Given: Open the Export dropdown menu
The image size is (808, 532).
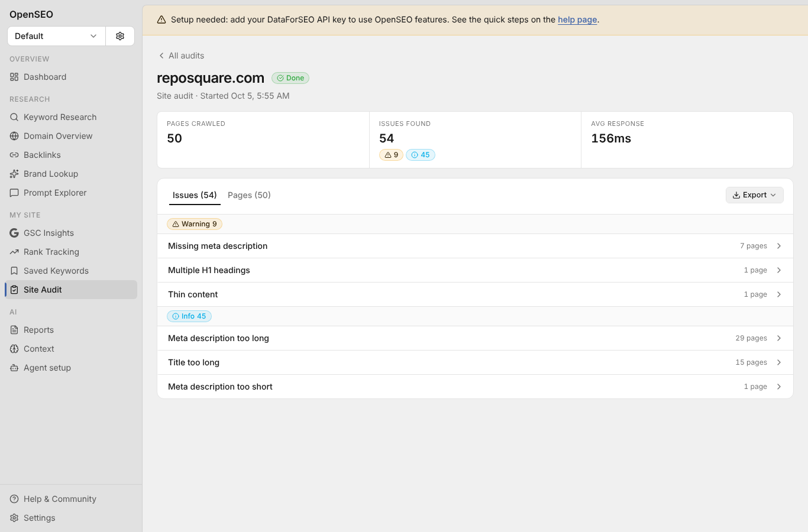Looking at the screenshot, I should coord(755,195).
